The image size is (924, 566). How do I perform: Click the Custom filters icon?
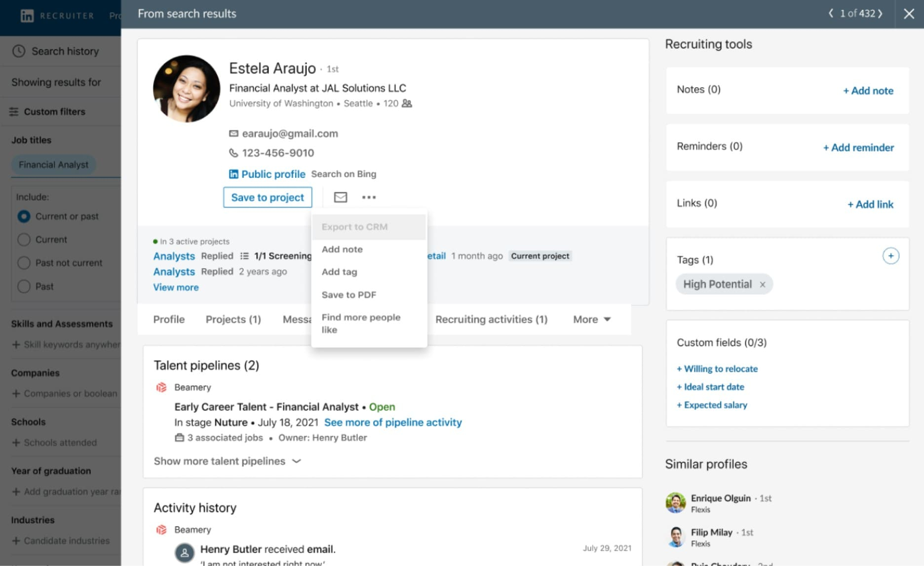[14, 112]
